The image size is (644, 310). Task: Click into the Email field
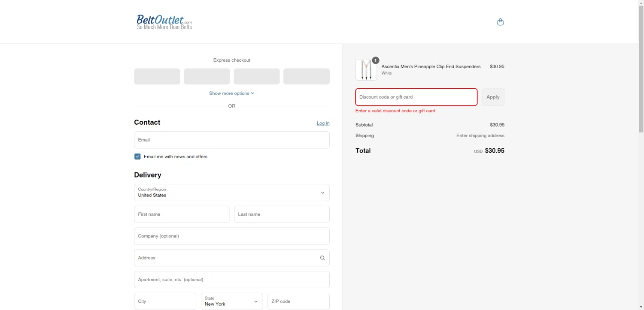pyautogui.click(x=232, y=140)
